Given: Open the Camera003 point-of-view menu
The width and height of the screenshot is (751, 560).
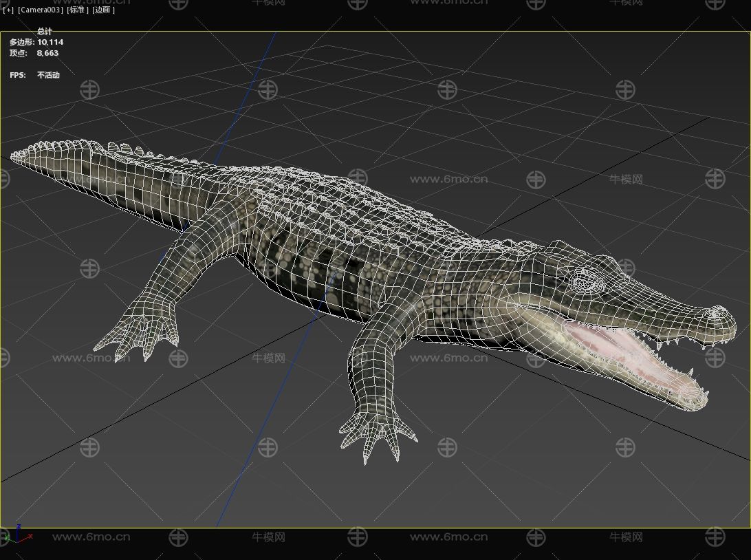Looking at the screenshot, I should 41,10.
